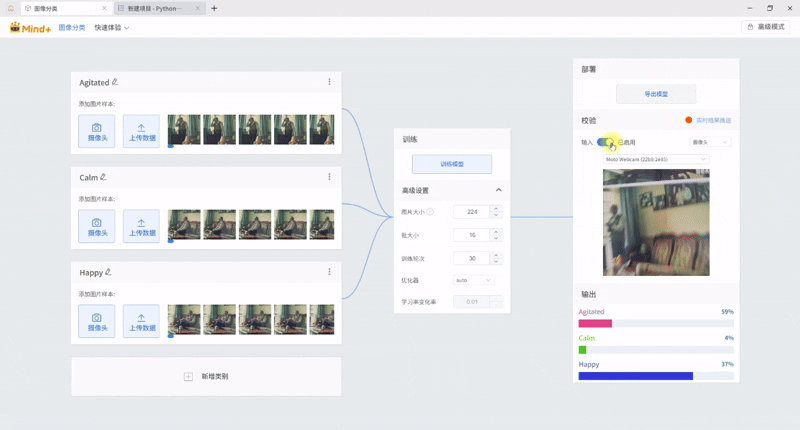Click the pencil icon next to Agitated
The image size is (800, 430).
point(115,82)
